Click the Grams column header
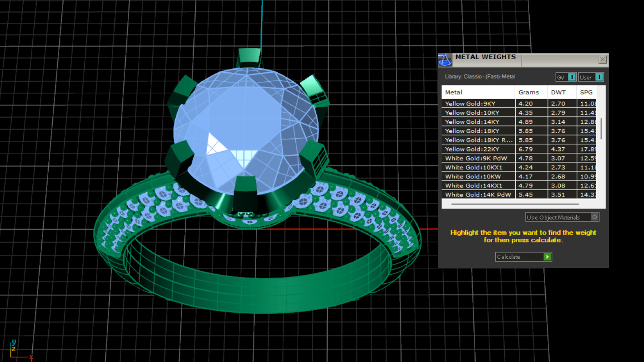This screenshot has width=644, height=362. pyautogui.click(x=531, y=92)
